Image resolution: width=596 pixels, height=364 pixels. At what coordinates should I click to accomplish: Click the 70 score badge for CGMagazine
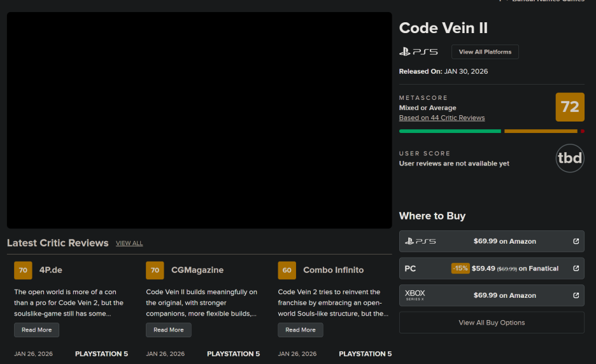pyautogui.click(x=155, y=270)
